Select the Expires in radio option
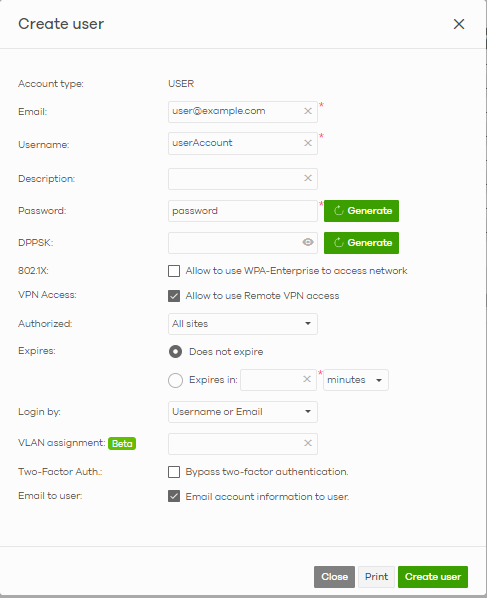 175,380
